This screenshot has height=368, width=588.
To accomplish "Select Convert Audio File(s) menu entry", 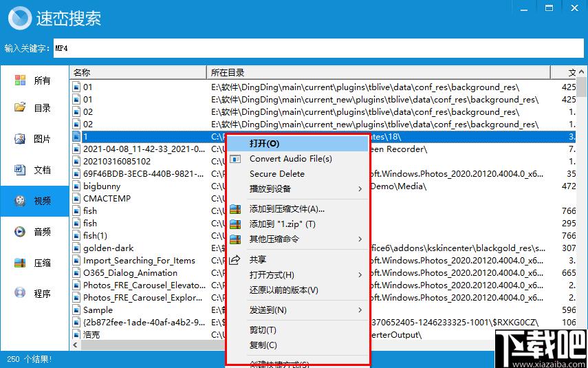I will coord(290,159).
